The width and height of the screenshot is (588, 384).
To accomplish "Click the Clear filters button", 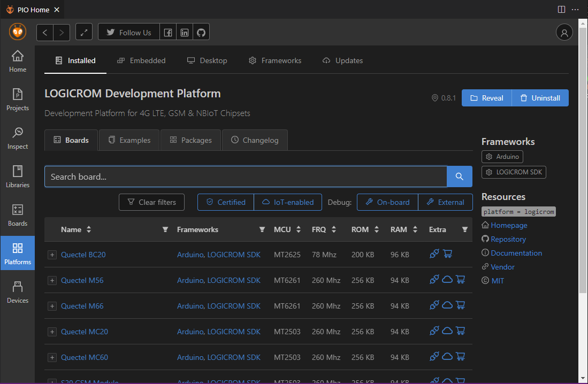I will 151,202.
